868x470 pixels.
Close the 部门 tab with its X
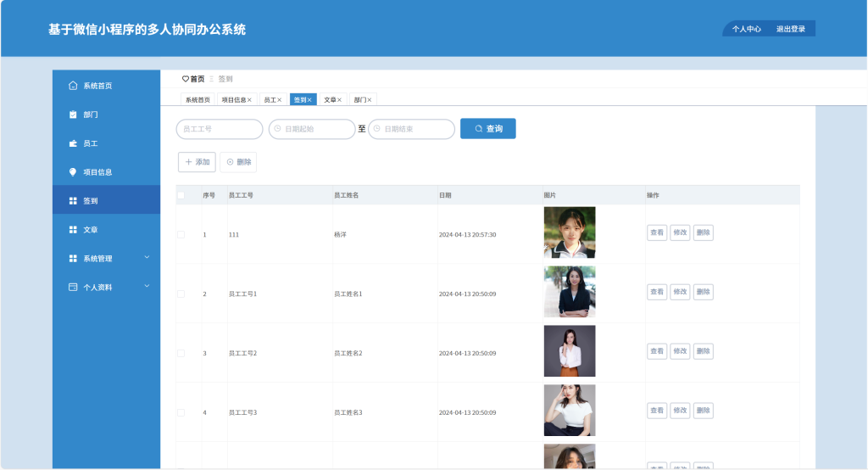(370, 100)
